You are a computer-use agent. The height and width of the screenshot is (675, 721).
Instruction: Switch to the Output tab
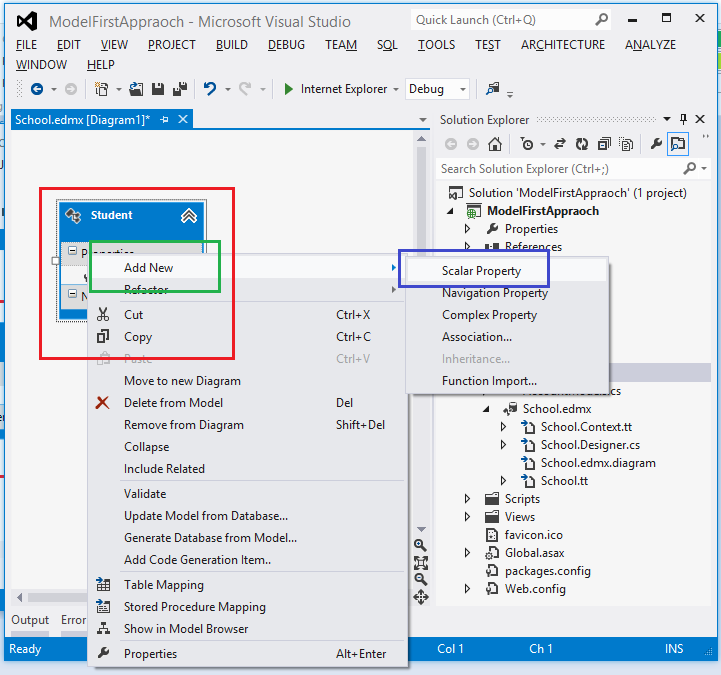tap(30, 620)
